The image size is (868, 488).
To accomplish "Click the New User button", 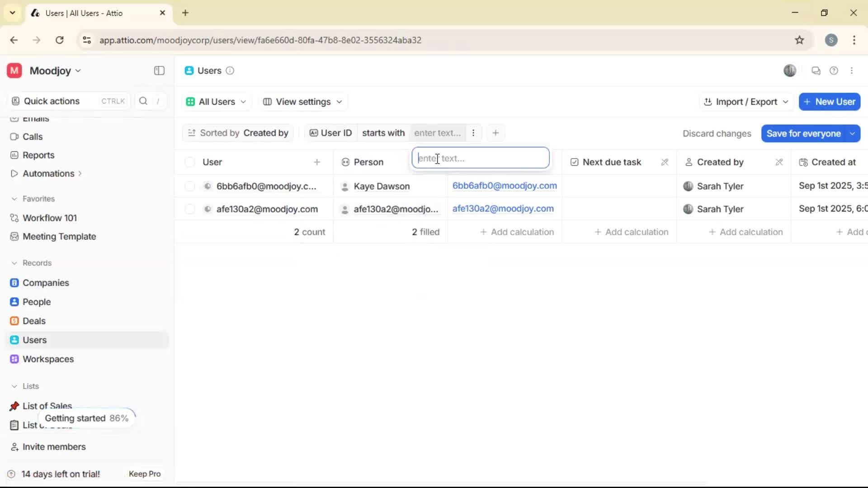I will 830,102.
